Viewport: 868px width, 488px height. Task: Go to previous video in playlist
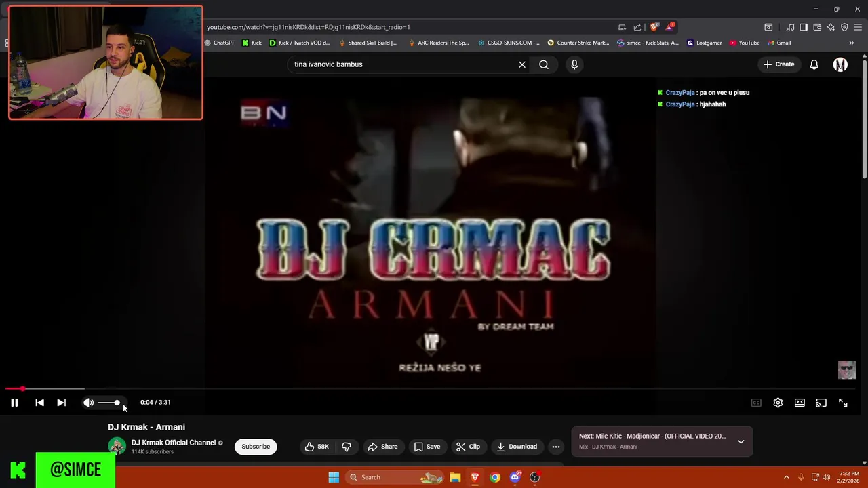[x=39, y=403]
